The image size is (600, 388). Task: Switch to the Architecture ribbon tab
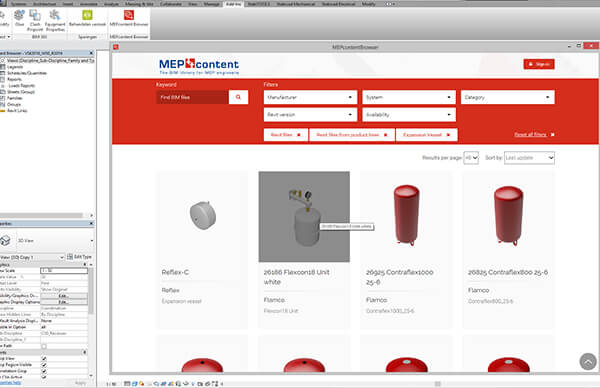point(44,4)
